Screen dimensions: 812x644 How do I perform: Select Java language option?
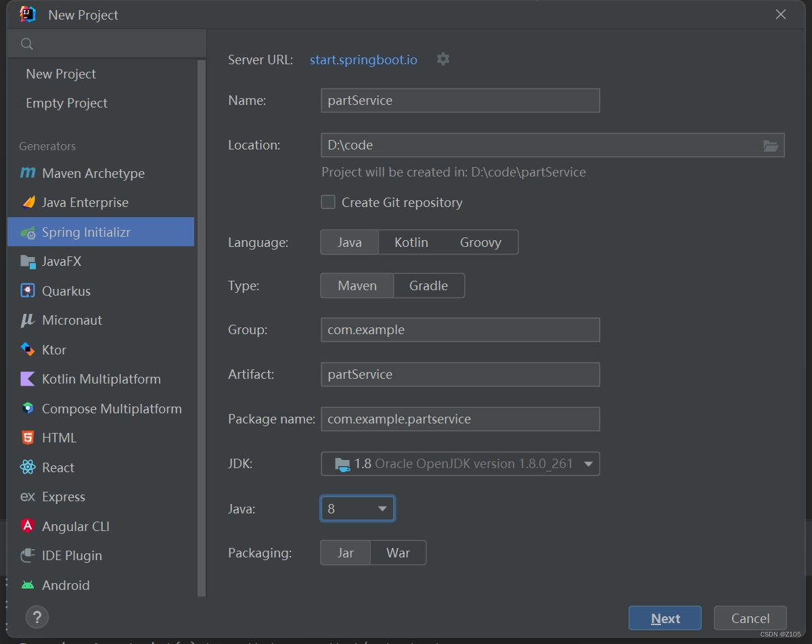(x=350, y=242)
